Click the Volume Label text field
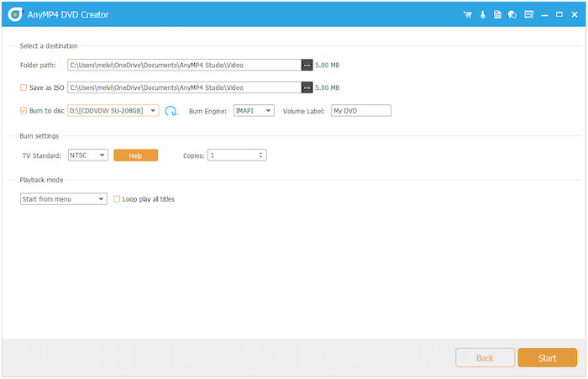Viewport: 588px width, 379px height. pos(360,110)
